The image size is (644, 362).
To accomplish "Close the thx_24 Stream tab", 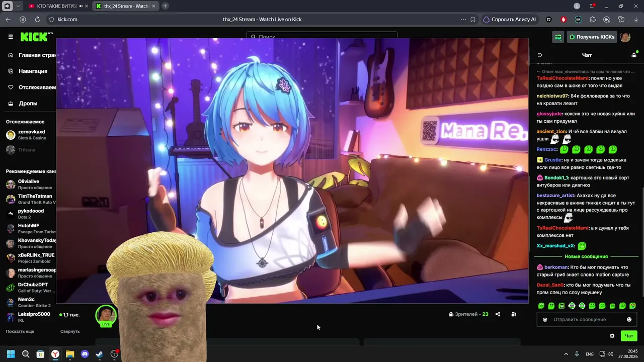I will point(153,6).
